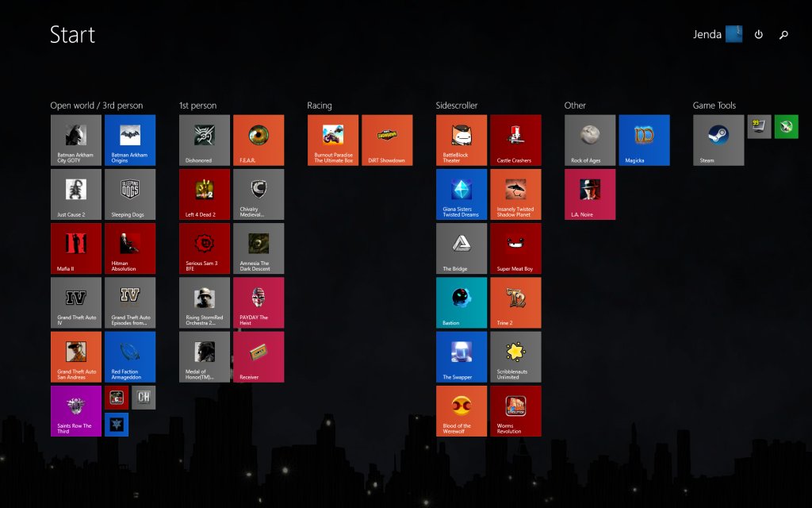Open the small green tile in Game Tools

786,126
